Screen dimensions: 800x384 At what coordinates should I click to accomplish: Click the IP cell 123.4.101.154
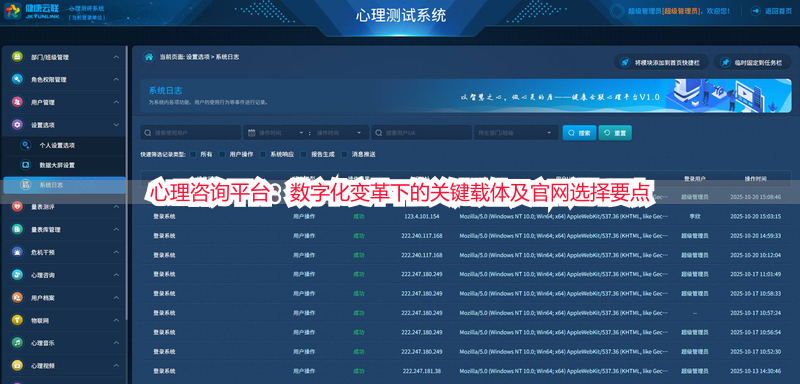tap(421, 216)
